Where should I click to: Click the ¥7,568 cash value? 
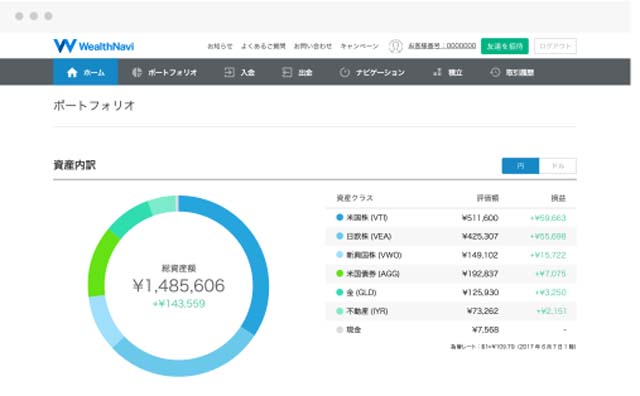coord(485,329)
